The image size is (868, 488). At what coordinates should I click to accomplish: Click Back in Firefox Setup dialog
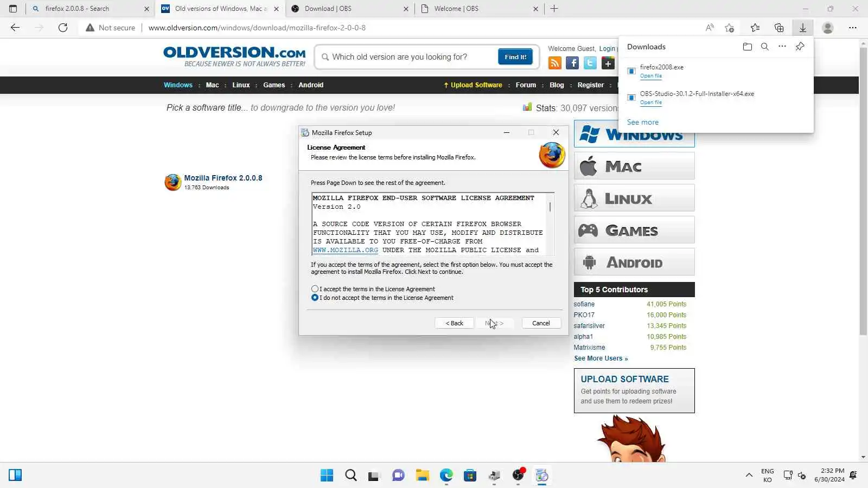click(454, 323)
